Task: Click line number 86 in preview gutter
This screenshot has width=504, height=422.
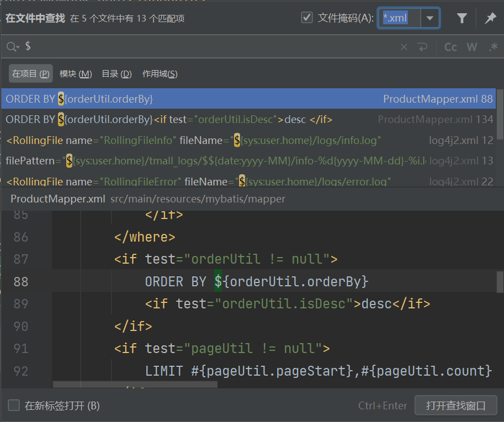Action: (21, 237)
